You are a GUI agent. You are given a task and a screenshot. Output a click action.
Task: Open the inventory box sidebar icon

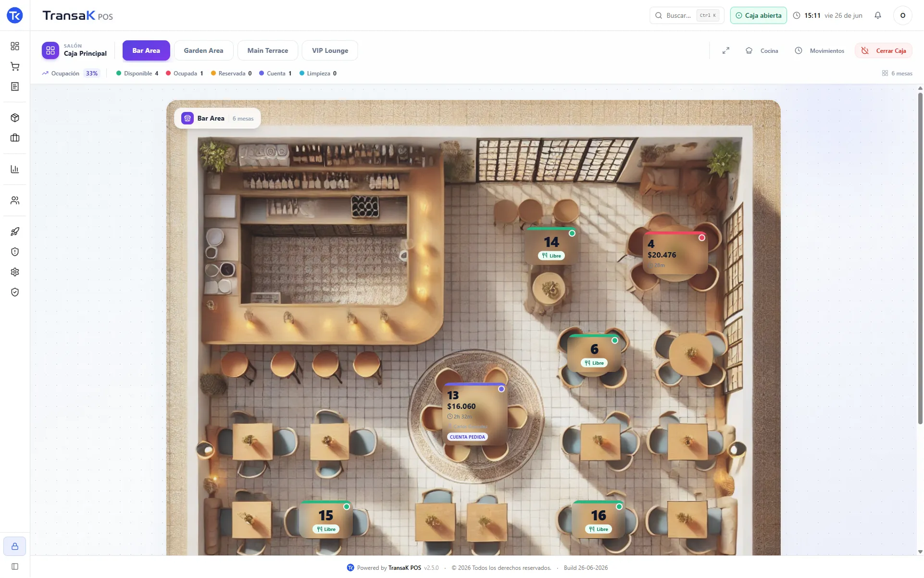[x=15, y=118]
